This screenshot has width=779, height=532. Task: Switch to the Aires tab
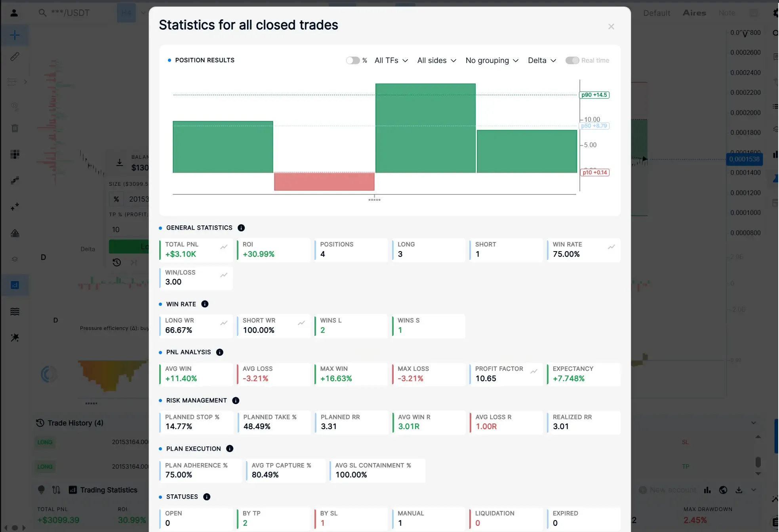pos(694,13)
